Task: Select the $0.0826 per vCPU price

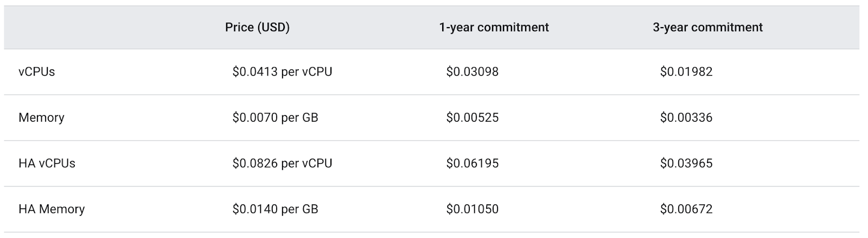Action: (282, 163)
